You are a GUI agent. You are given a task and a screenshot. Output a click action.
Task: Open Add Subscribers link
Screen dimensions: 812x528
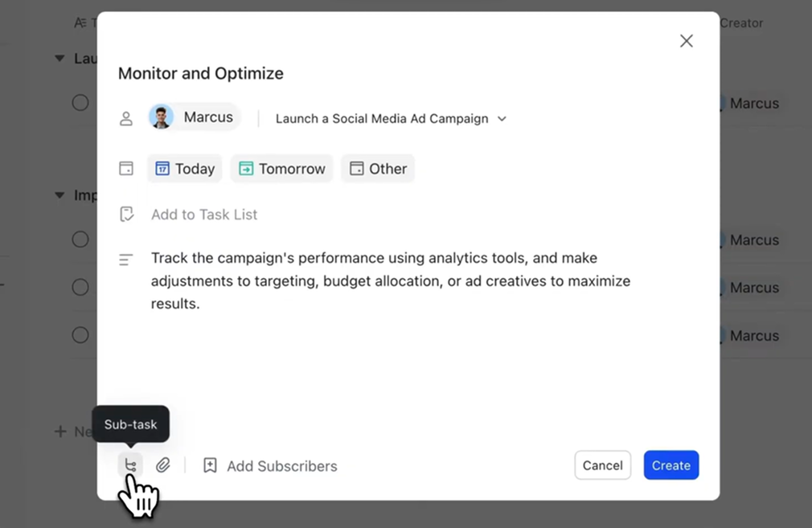281,466
